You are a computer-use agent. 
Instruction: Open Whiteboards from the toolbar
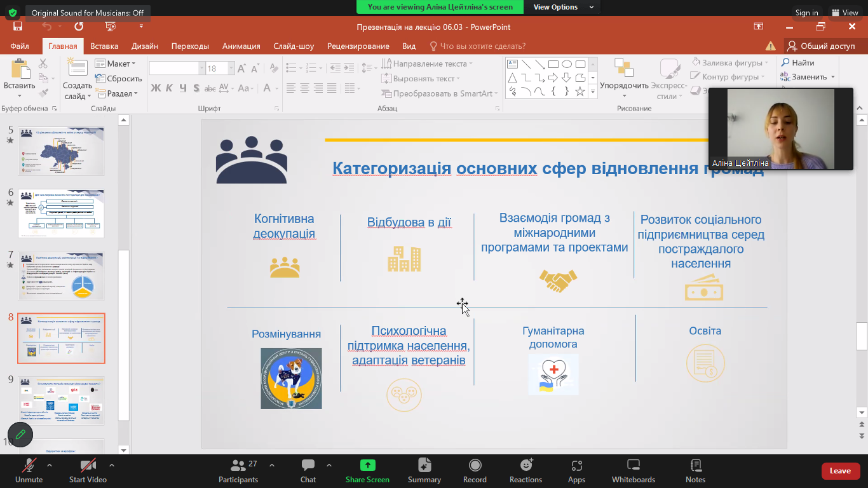point(633,466)
